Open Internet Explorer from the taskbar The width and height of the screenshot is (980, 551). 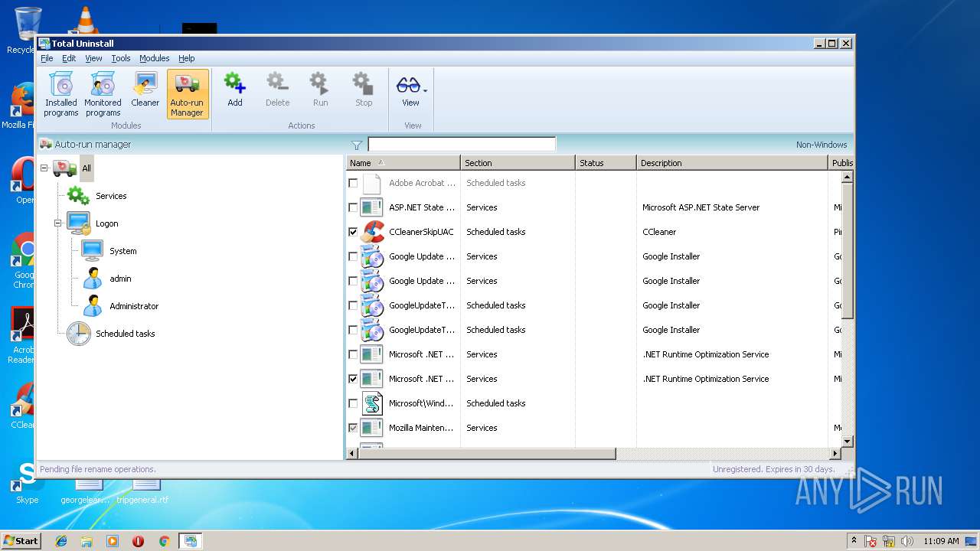point(61,541)
